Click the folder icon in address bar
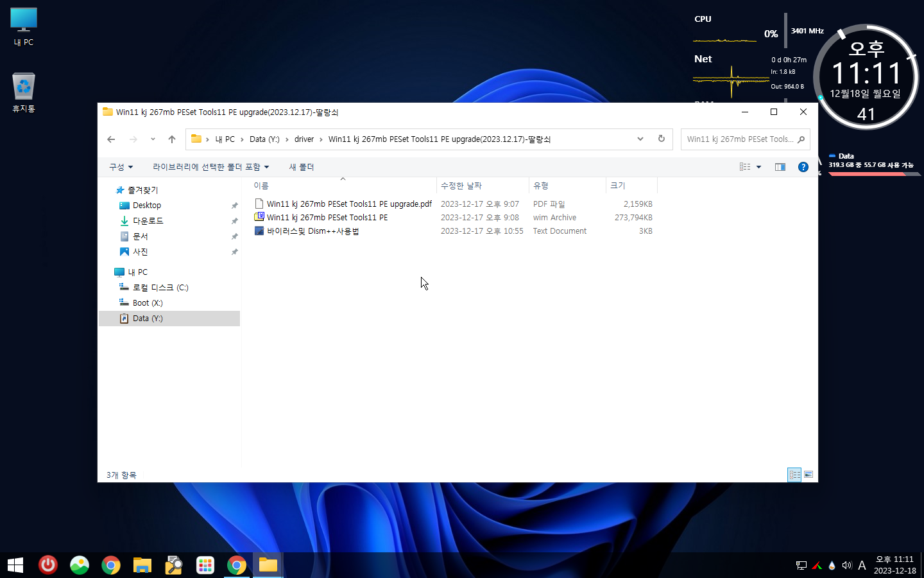The height and width of the screenshot is (578, 924). pyautogui.click(x=196, y=139)
